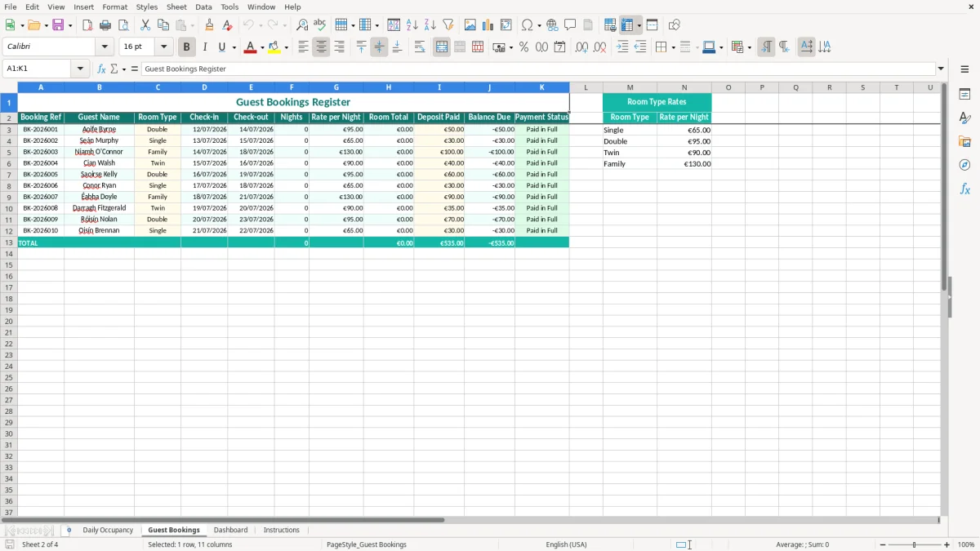Add a decimal place
Screen dimensions: 980x551
point(581,47)
